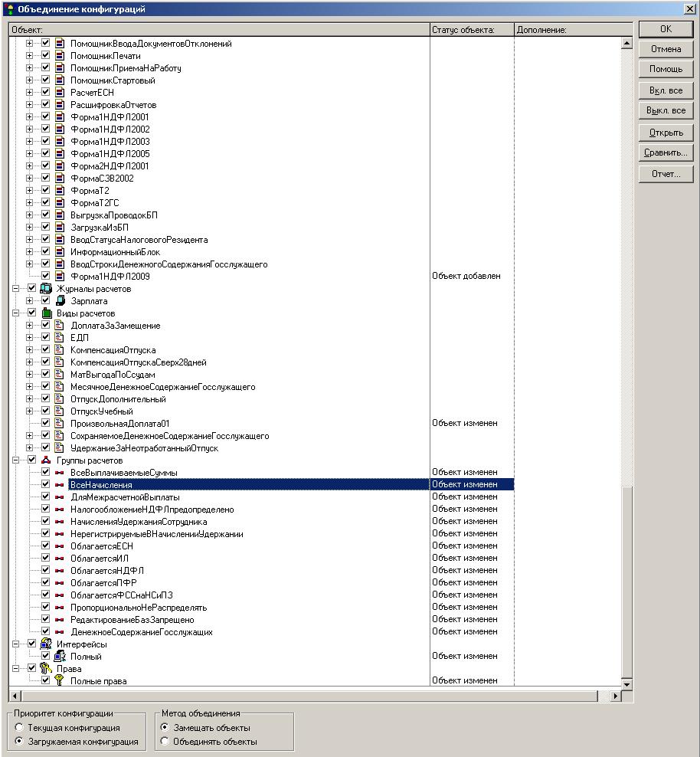Toggle the checkbox for ВсеНачисления
This screenshot has width=700, height=757.
click(x=45, y=484)
